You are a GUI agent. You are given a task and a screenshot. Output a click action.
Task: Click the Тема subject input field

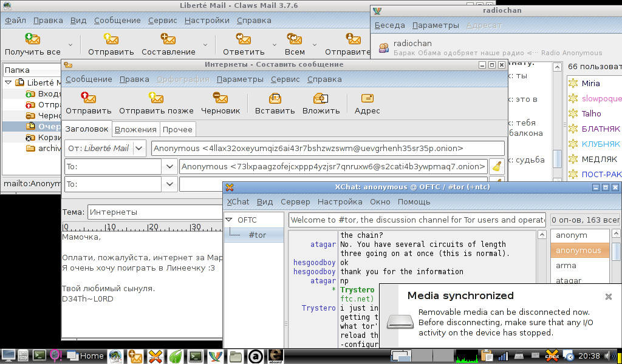coord(155,212)
